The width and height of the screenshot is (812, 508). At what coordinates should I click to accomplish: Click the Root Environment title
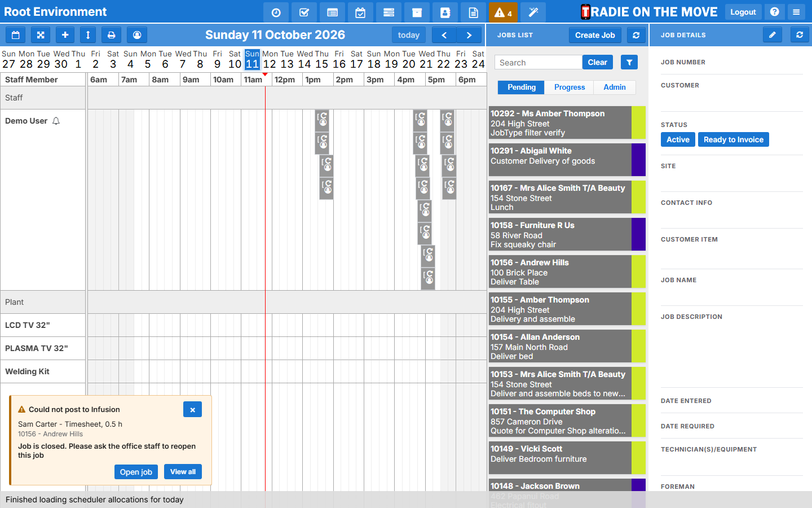[55, 12]
